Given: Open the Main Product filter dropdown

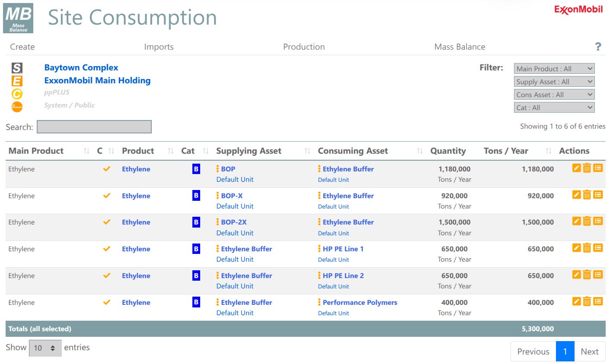Looking at the screenshot, I should click(554, 69).
